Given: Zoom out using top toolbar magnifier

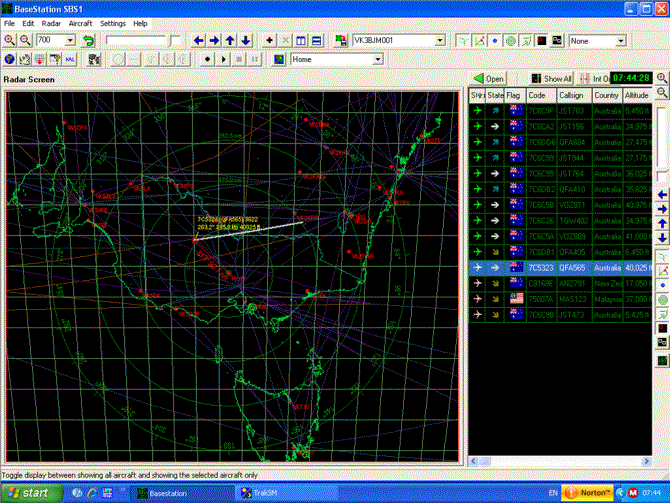Looking at the screenshot, I should point(25,41).
